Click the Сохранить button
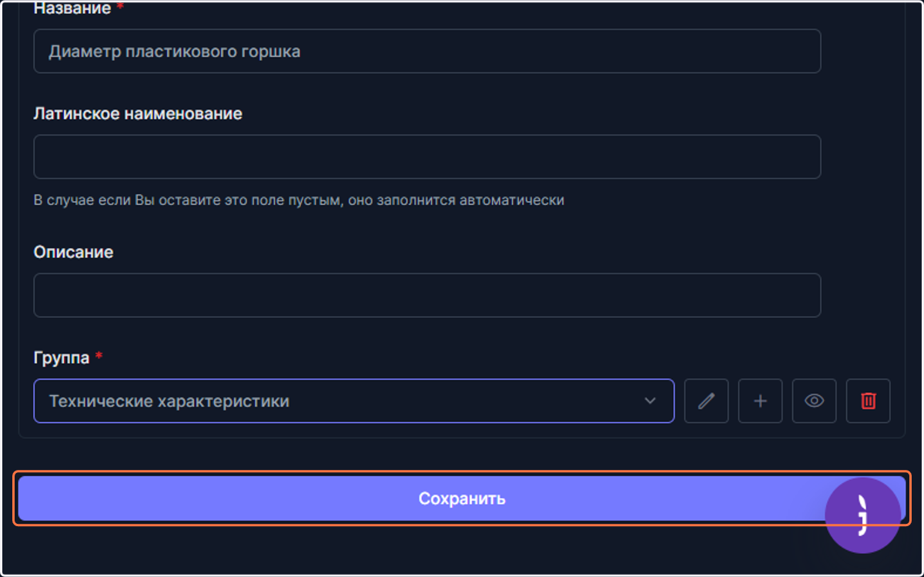The image size is (924, 577). tap(462, 498)
